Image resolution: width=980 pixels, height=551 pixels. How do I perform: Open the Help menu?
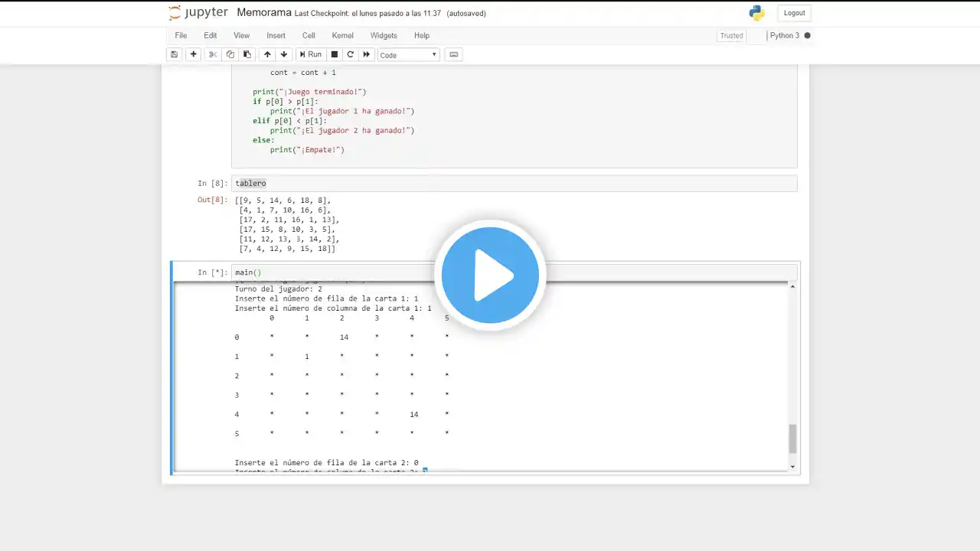pos(422,35)
